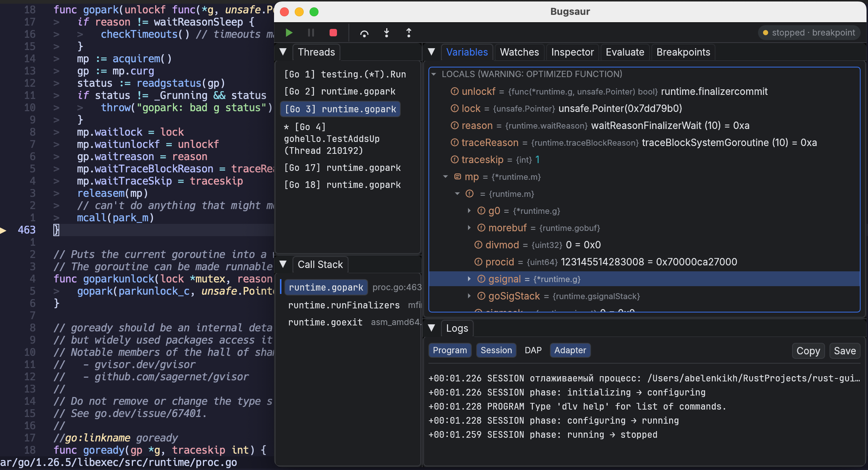Step into the function call
This screenshot has height=470, width=868.
coord(387,33)
